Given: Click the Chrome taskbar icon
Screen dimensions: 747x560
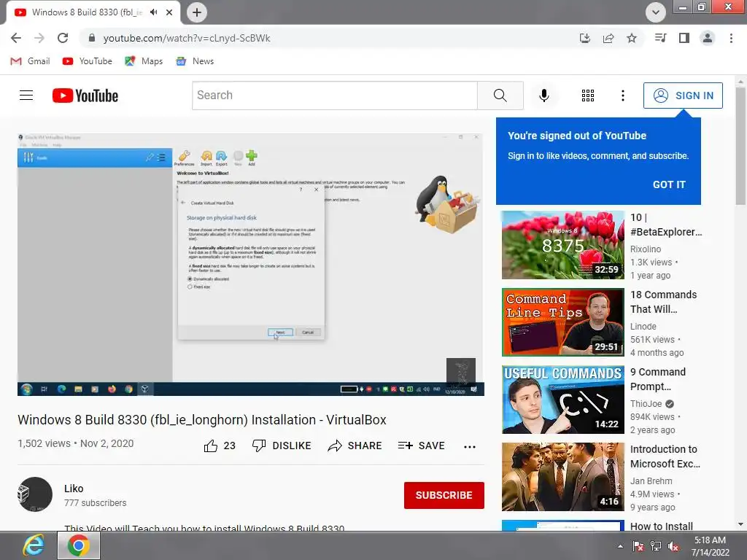Looking at the screenshot, I should click(79, 545).
